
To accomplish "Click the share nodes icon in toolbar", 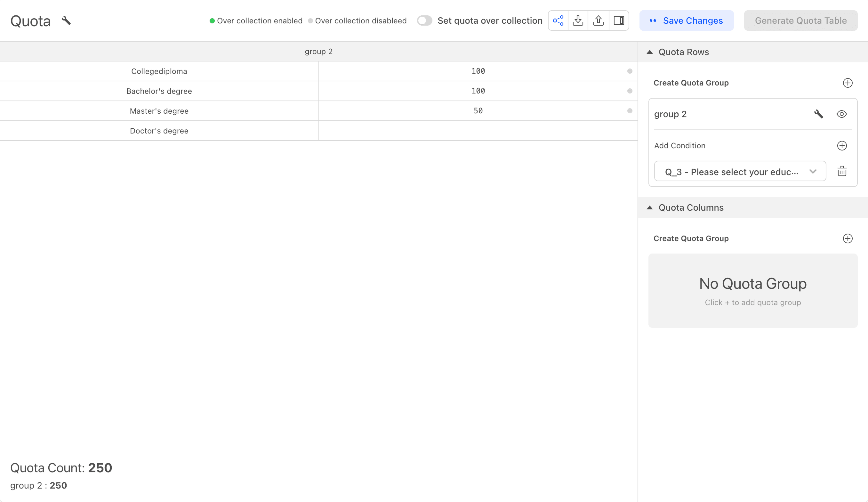I will [x=558, y=21].
